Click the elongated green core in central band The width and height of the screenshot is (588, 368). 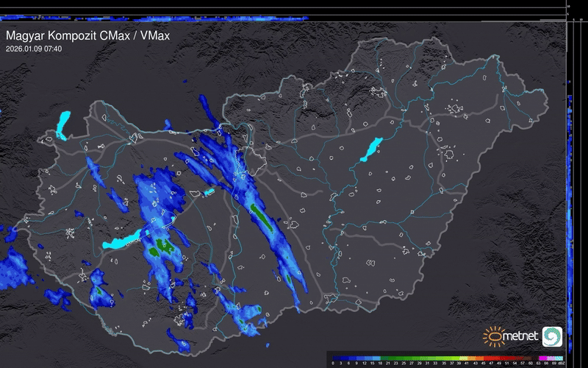[260, 218]
